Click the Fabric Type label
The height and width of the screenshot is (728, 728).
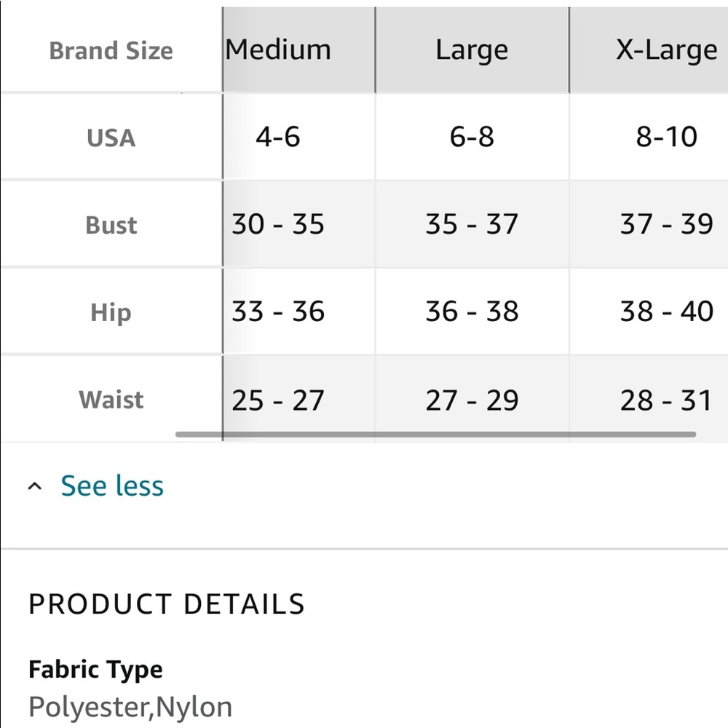pyautogui.click(x=95, y=670)
